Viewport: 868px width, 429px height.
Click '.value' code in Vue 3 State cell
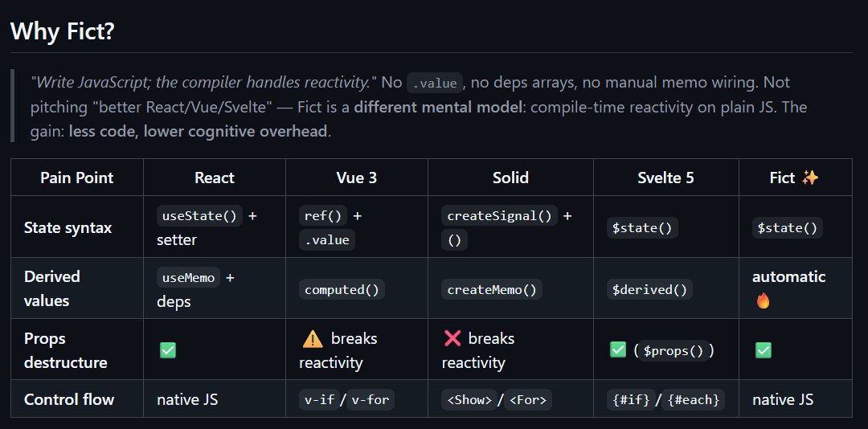326,239
